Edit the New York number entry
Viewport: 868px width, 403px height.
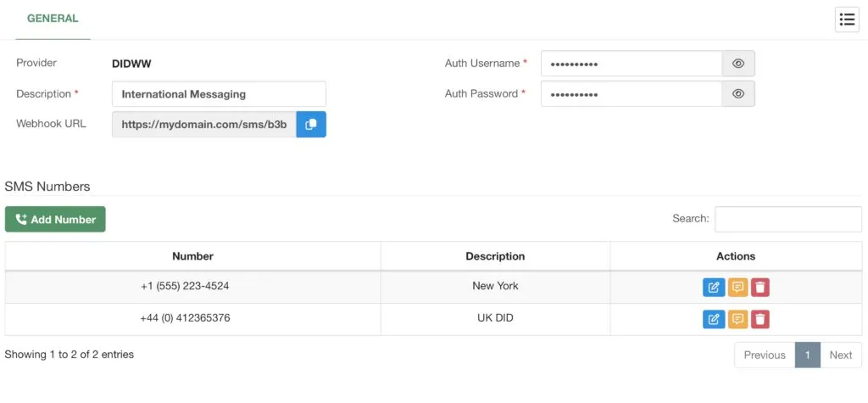(x=714, y=287)
